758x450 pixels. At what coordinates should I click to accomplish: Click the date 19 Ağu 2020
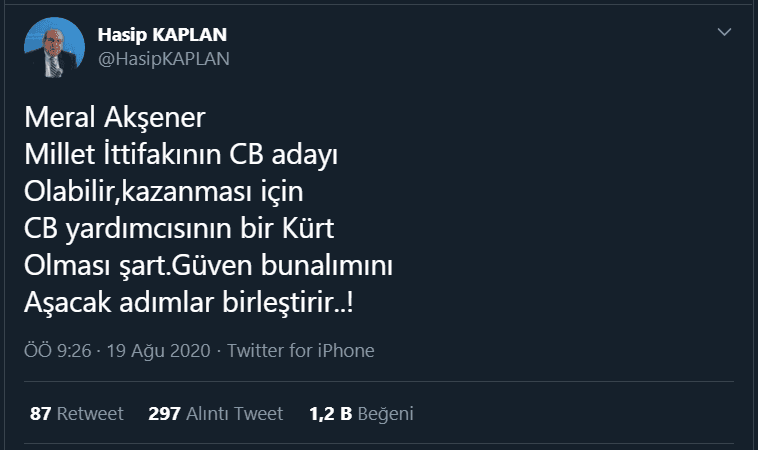(163, 351)
